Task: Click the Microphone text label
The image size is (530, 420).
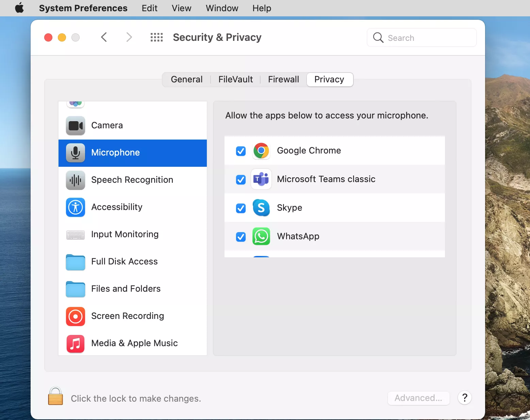Action: 116,152
